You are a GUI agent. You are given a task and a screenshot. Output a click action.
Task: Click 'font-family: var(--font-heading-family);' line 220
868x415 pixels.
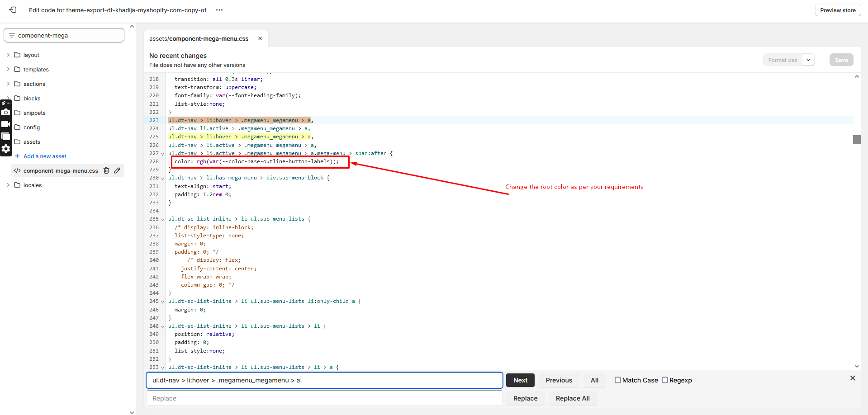click(237, 95)
